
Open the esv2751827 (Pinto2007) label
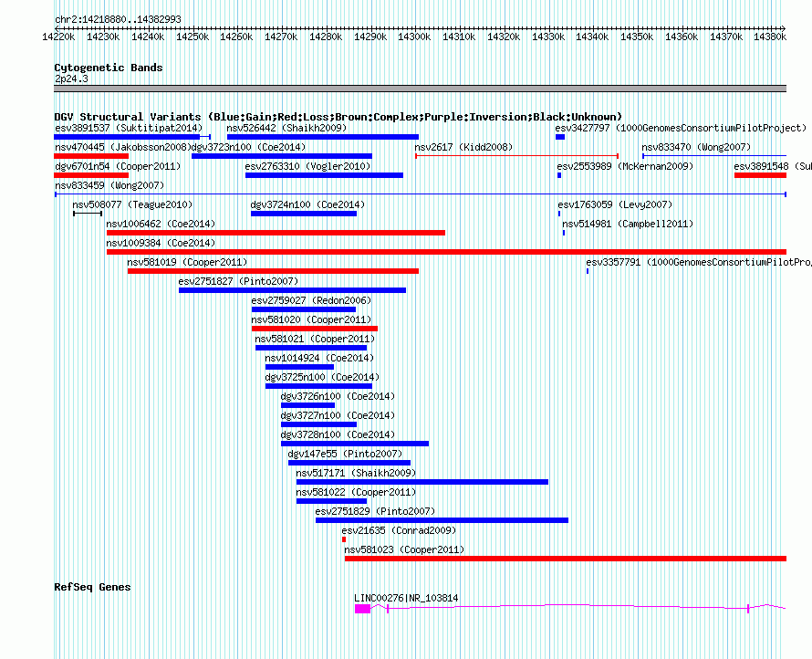pyautogui.click(x=238, y=281)
